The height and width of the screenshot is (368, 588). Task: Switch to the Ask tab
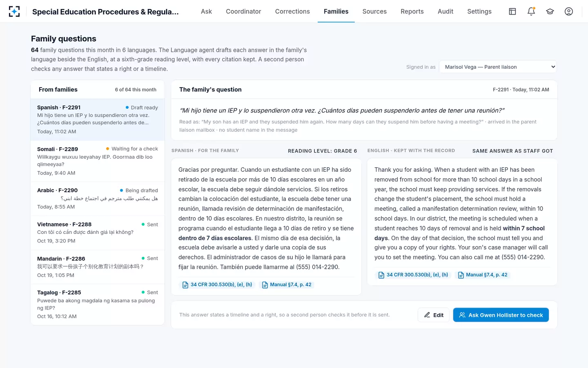[206, 11]
